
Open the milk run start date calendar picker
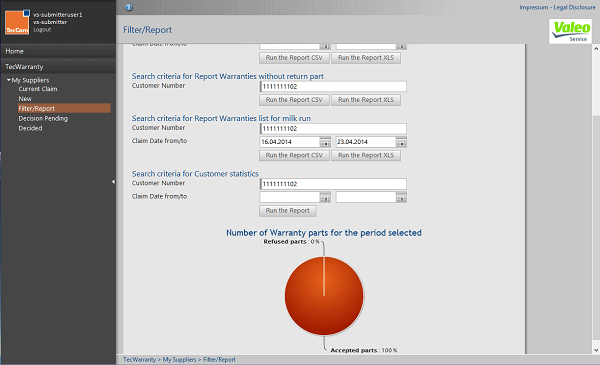coord(325,142)
